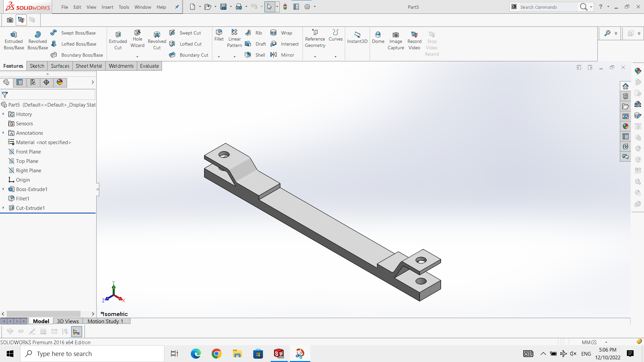Open the Reference Geometry tool
The image size is (644, 362).
(315, 39)
